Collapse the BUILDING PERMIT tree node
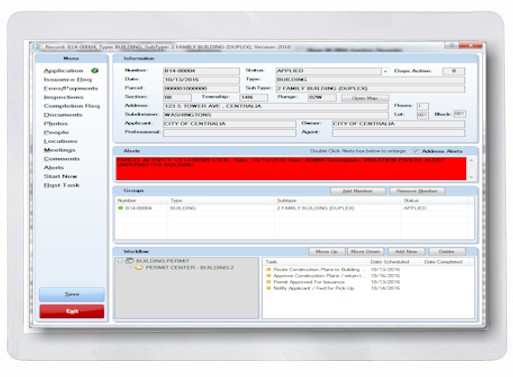Screen dimensions: 513x377 tap(120, 261)
